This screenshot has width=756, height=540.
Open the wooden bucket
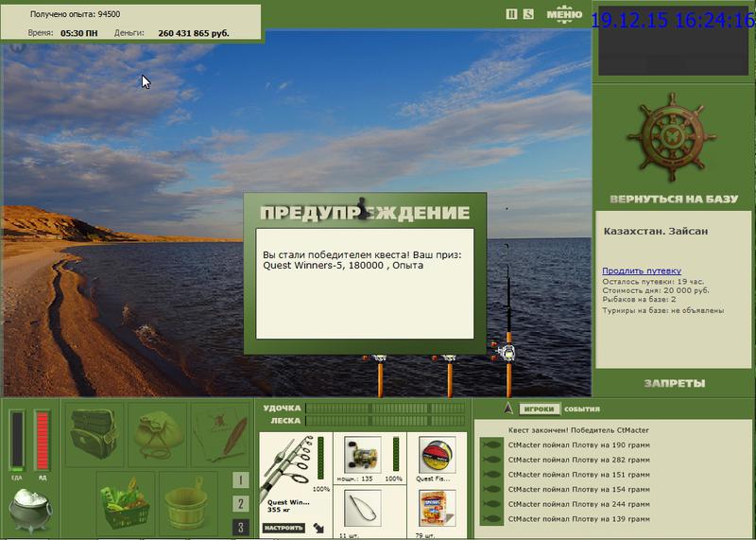[x=187, y=502]
